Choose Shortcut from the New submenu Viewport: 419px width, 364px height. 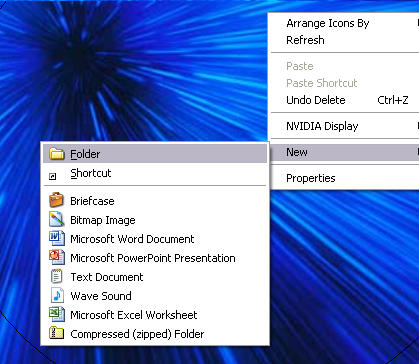tap(155, 173)
